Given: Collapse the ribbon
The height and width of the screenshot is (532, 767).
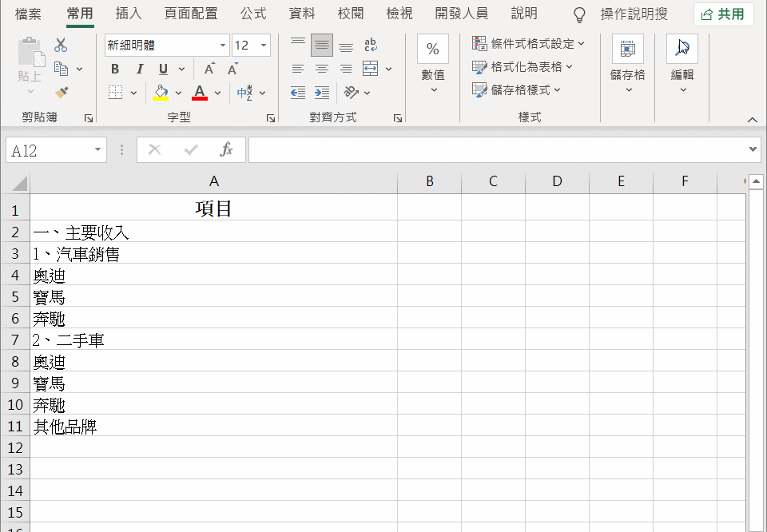Looking at the screenshot, I should click(753, 119).
